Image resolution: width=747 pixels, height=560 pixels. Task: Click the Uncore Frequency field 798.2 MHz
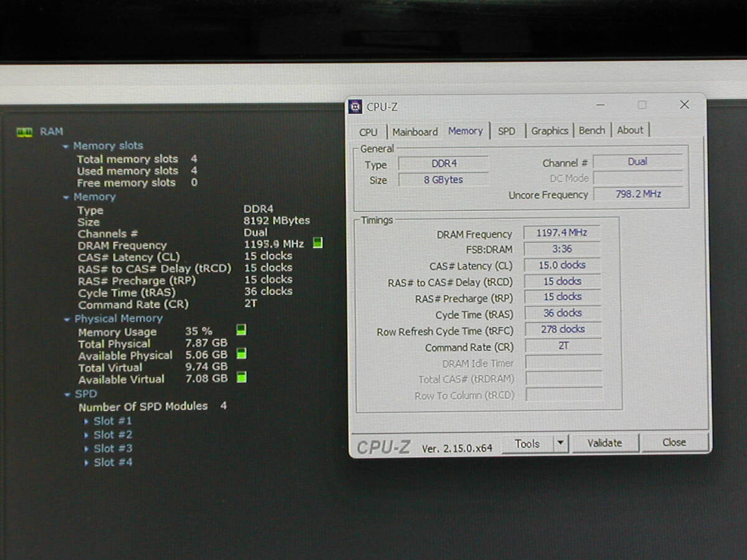[637, 194]
